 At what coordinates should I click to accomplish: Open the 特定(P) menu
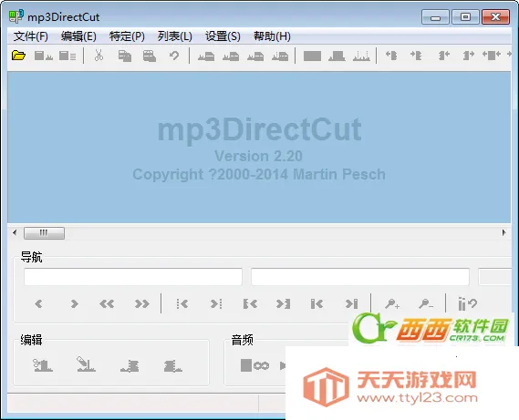pos(127,36)
